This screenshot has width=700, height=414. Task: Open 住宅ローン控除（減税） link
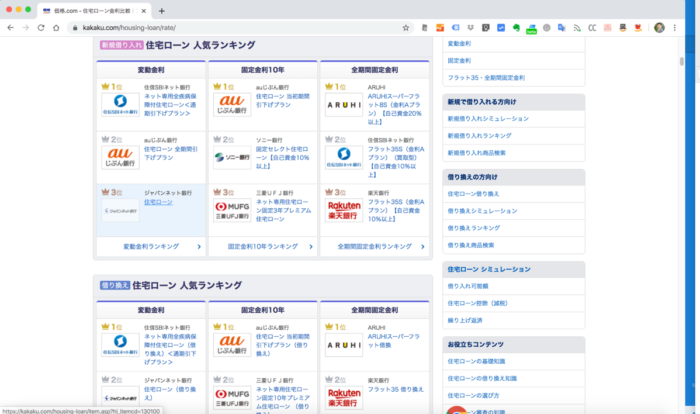coord(478,303)
